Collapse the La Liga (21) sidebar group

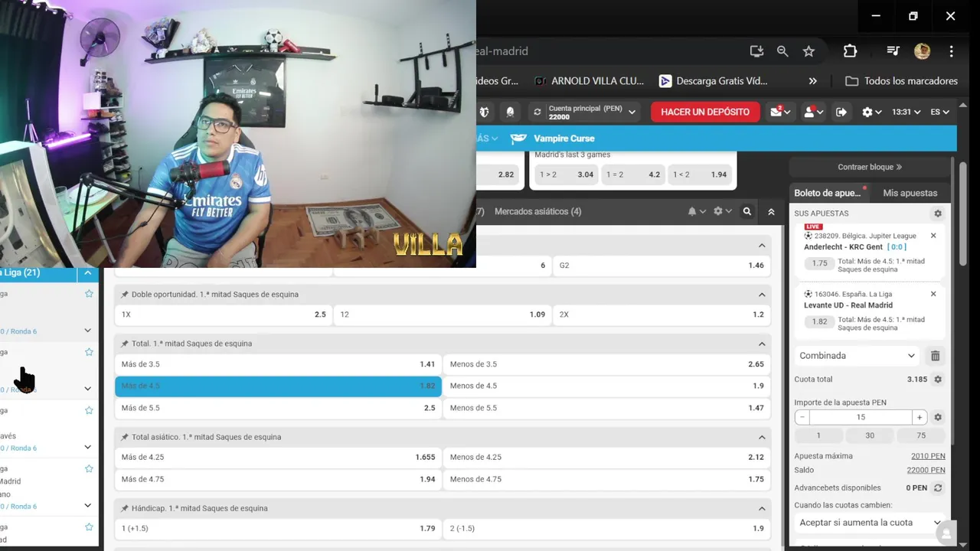[87, 272]
